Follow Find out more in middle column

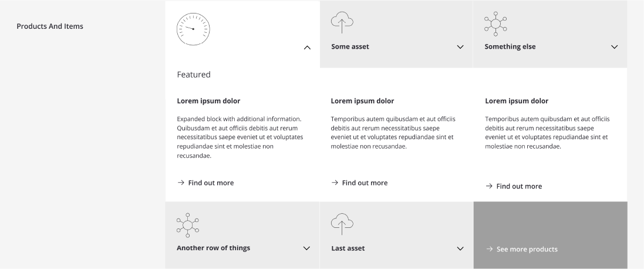click(365, 183)
